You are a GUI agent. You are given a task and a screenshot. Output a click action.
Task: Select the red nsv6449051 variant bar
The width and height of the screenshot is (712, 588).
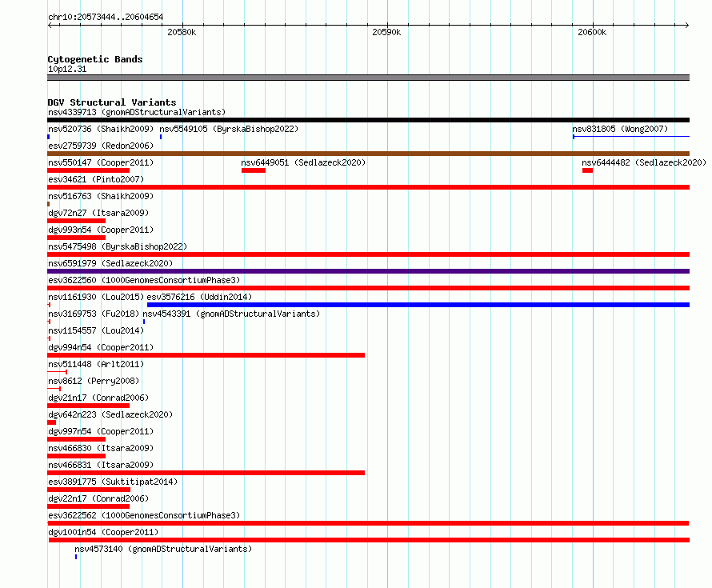tap(254, 170)
